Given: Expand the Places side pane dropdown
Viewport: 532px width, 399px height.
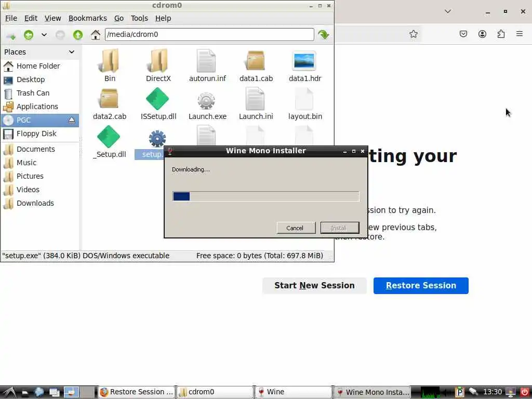Looking at the screenshot, I should tap(71, 52).
